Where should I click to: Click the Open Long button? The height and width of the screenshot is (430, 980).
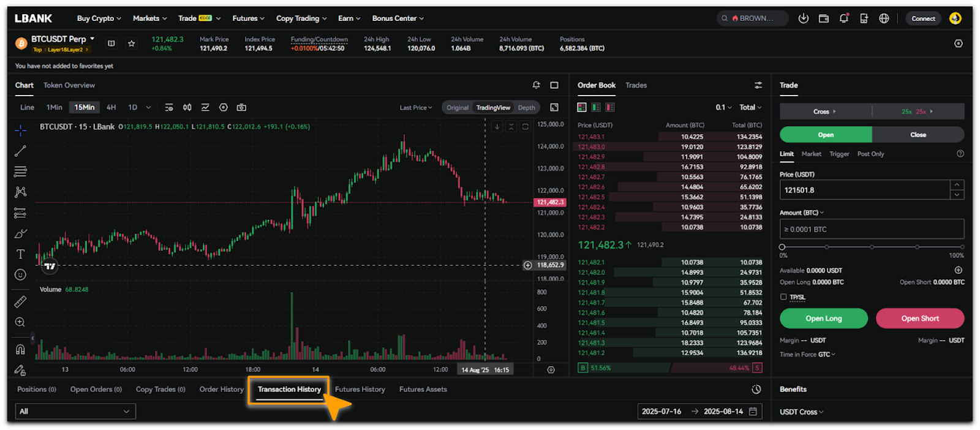(824, 319)
